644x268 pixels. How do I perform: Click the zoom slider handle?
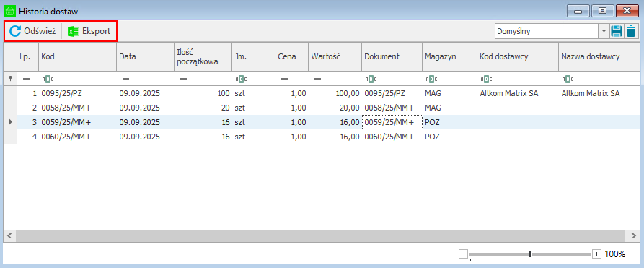(x=530, y=254)
